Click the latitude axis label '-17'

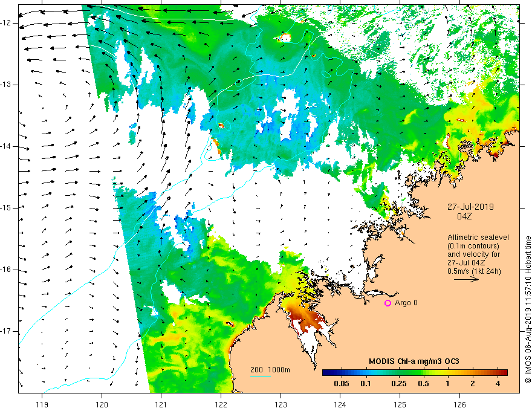pos(6,331)
